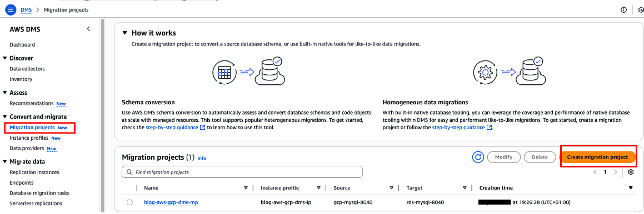Open Homogeneous migrations step-by-step guidance link
This screenshot has height=214, width=644.
pyautogui.click(x=462, y=128)
